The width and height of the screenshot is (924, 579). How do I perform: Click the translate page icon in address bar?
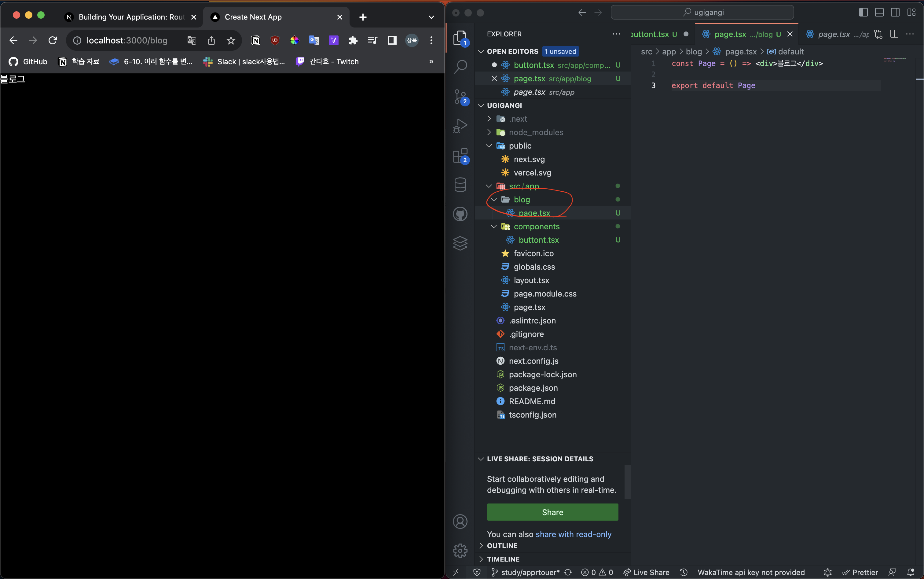click(191, 40)
